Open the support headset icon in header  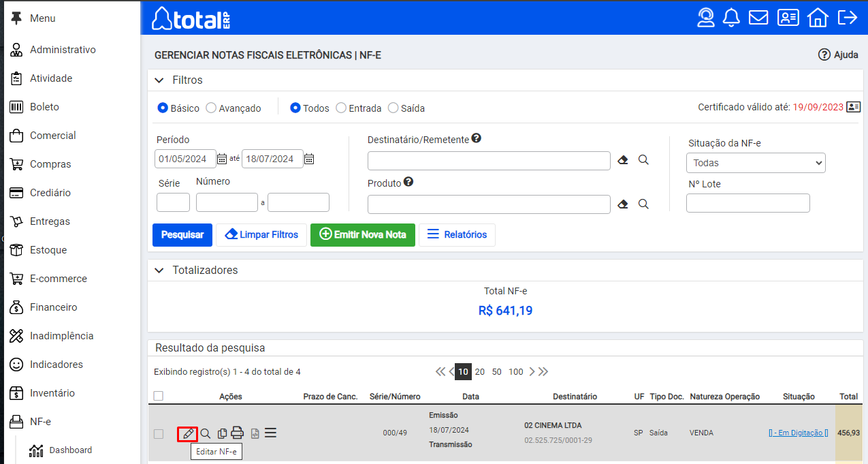[706, 18]
